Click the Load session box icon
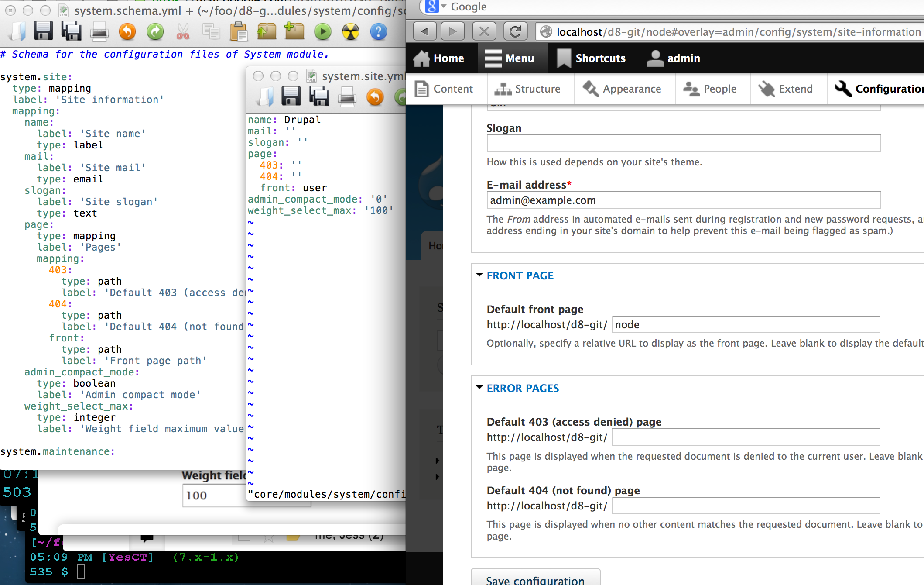924x585 pixels. [x=267, y=31]
